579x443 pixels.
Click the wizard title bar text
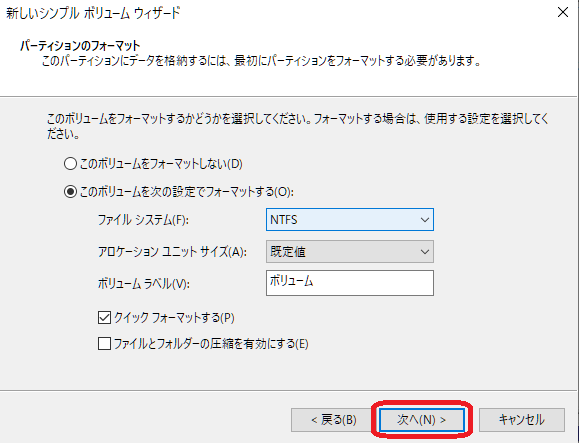pos(93,13)
